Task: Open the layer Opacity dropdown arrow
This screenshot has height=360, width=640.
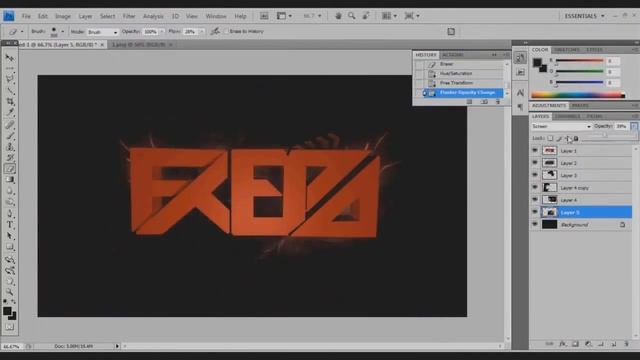Action: 634,127
